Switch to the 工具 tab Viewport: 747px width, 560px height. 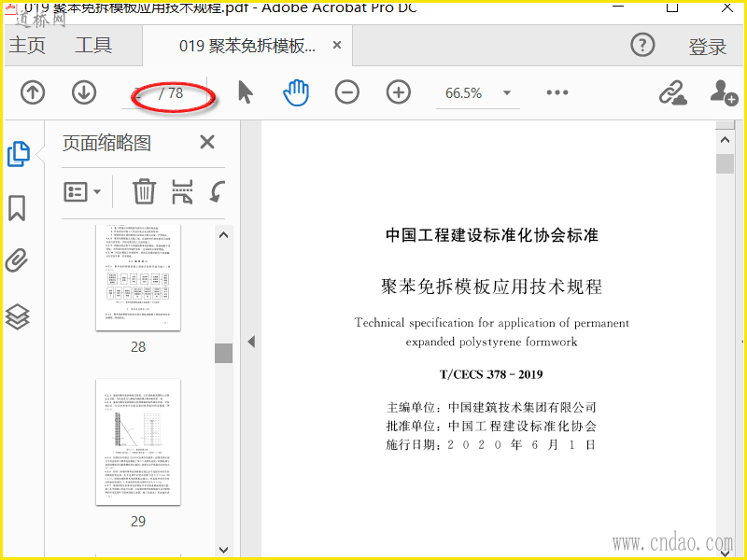93,45
